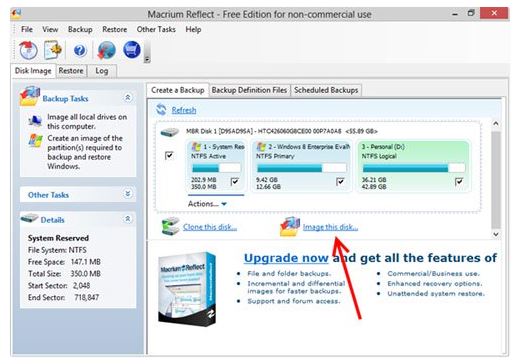Click Image all local drives task text

tap(87, 121)
